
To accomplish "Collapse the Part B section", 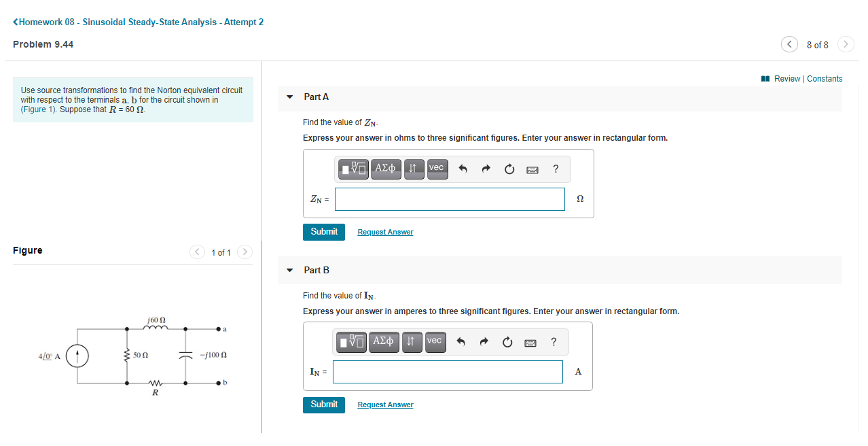I will (290, 270).
